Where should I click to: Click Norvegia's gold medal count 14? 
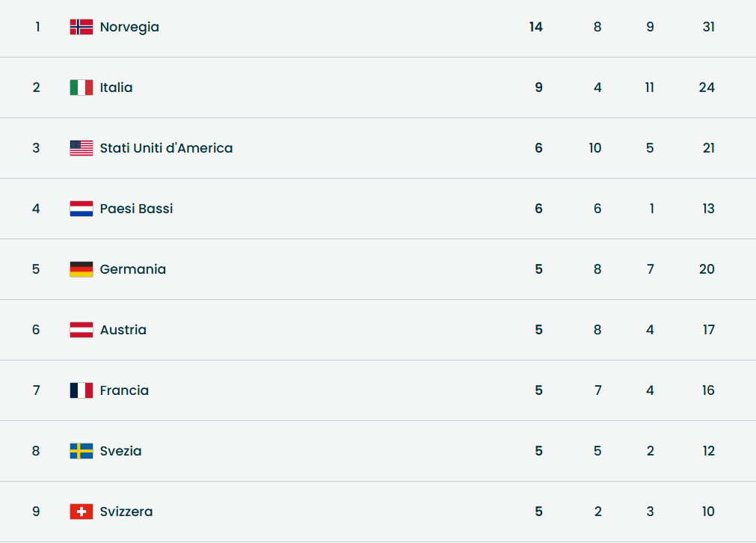click(x=535, y=27)
